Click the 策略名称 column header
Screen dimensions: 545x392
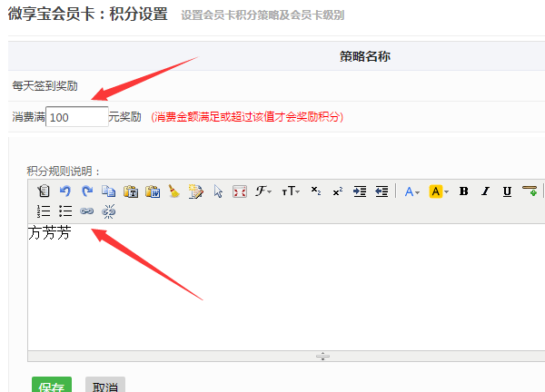pyautogui.click(x=365, y=56)
